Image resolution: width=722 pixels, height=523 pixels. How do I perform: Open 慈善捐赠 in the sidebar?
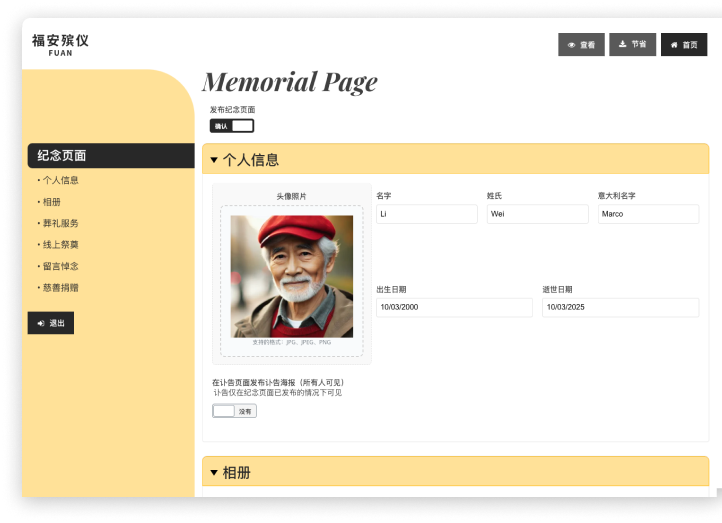point(60,287)
